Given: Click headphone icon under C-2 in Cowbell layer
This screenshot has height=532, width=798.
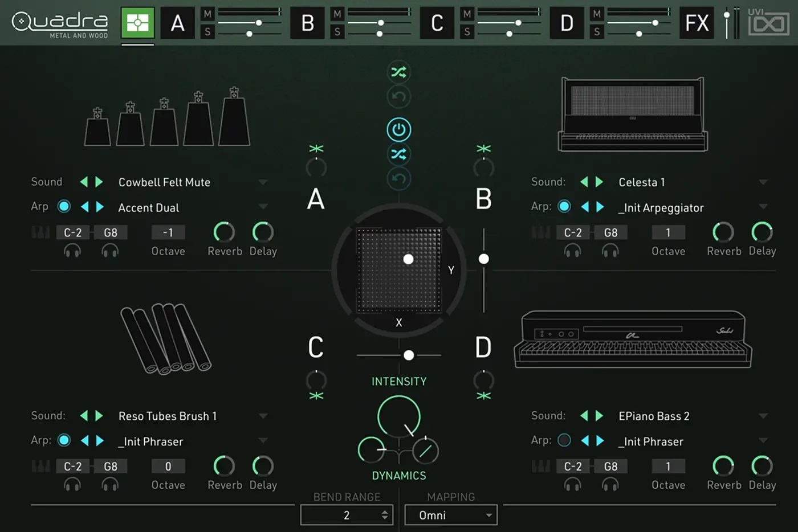Looking at the screenshot, I should pos(72,251).
